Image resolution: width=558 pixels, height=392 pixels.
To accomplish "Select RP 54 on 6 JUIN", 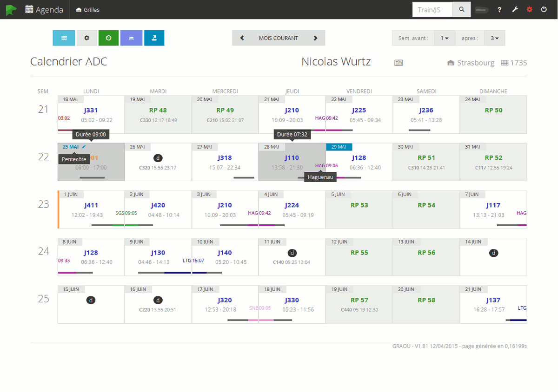I will [x=426, y=205].
